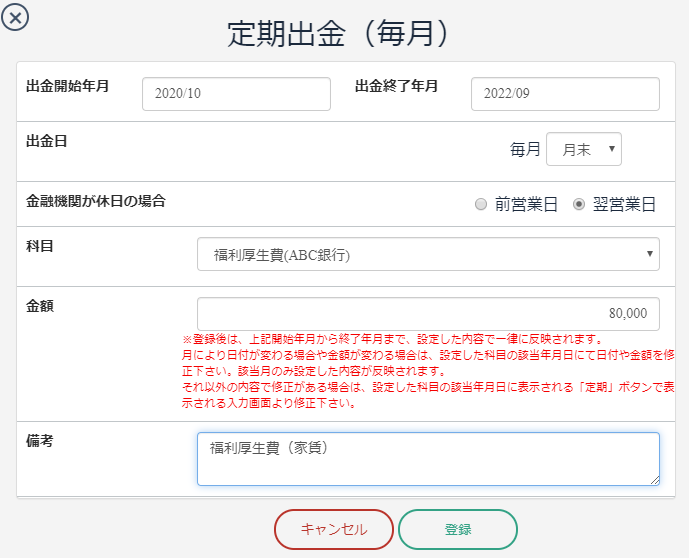The height and width of the screenshot is (558, 689).
Task: Select the 前営業日 radio button
Action: tap(481, 204)
